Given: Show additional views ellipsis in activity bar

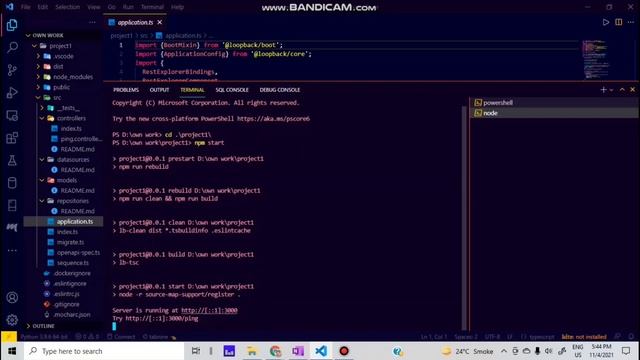Looking at the screenshot, I should click(x=12, y=250).
